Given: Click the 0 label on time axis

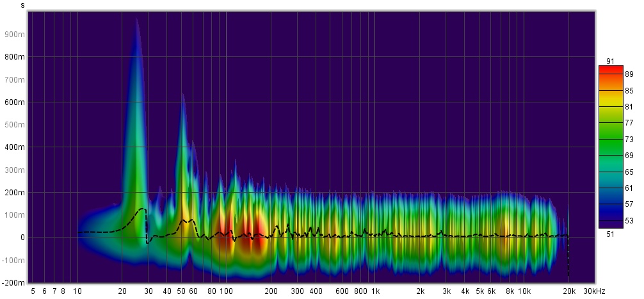Looking at the screenshot, I should pyautogui.click(x=22, y=238).
